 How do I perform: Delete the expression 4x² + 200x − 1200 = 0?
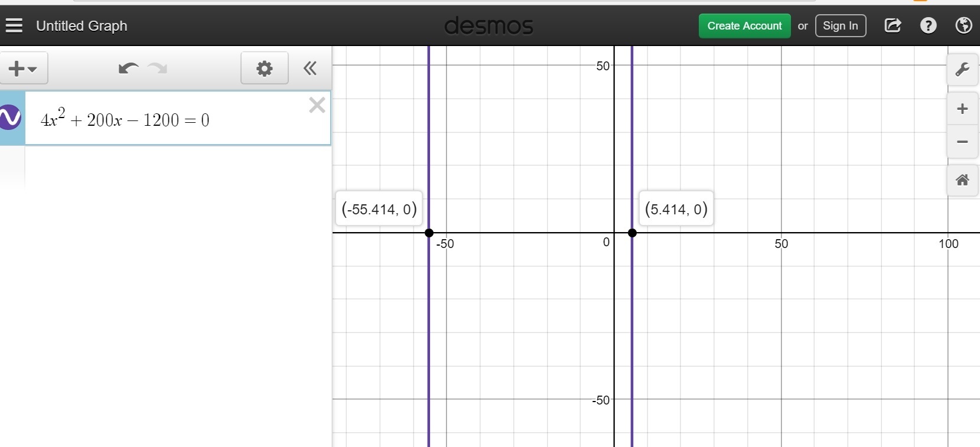click(x=317, y=105)
